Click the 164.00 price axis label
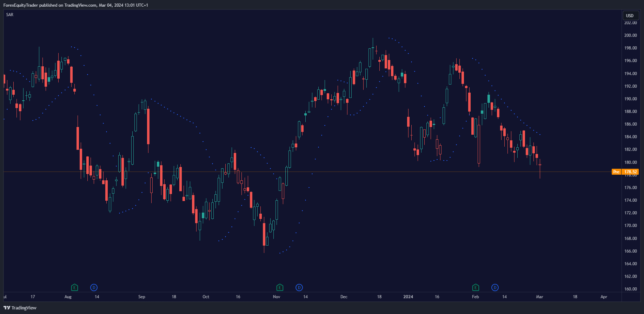The height and width of the screenshot is (314, 644). click(x=631, y=264)
